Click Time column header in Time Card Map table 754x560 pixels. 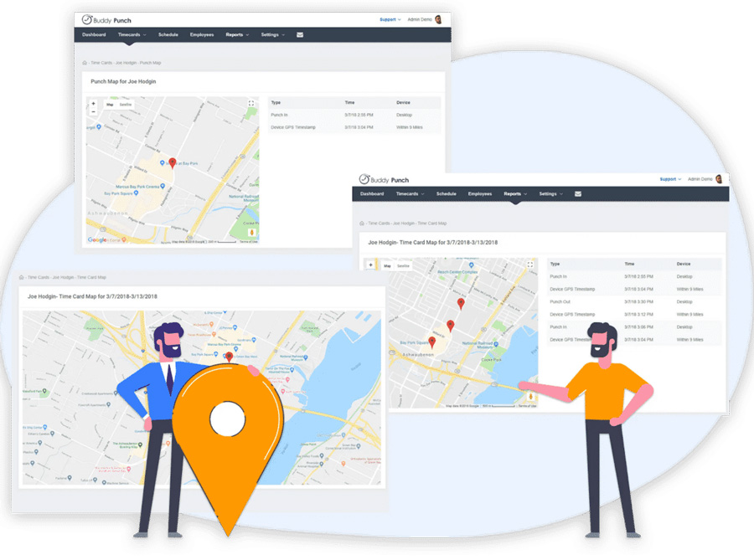pos(629,264)
